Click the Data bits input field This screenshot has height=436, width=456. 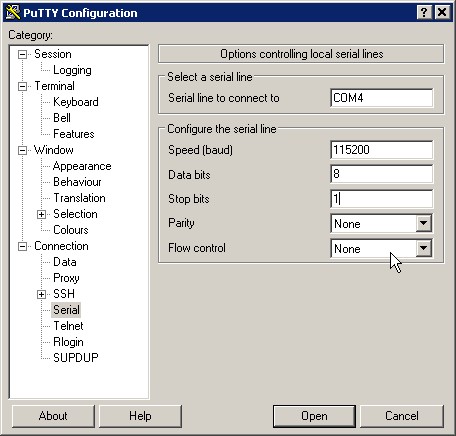381,174
